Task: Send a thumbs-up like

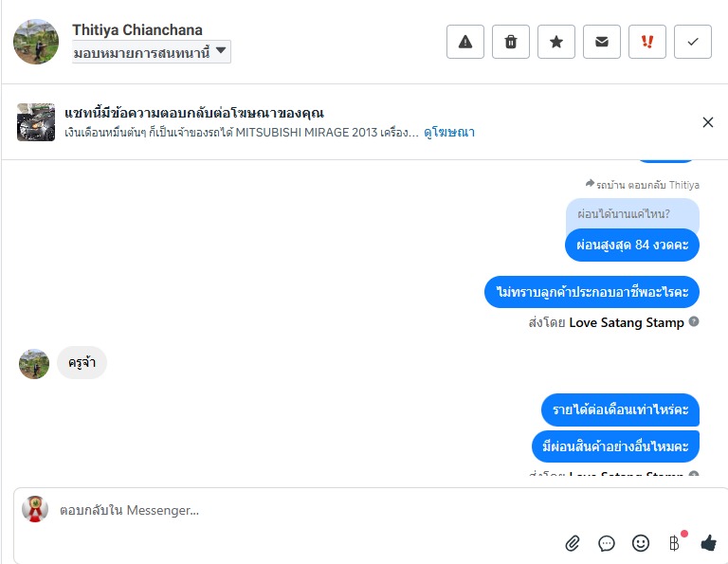Action: 708,543
